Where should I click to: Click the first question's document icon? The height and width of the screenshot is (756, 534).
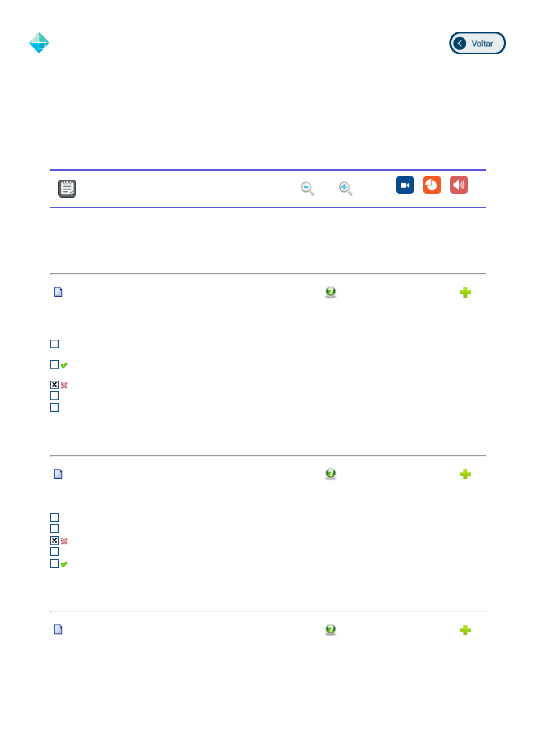coord(58,292)
